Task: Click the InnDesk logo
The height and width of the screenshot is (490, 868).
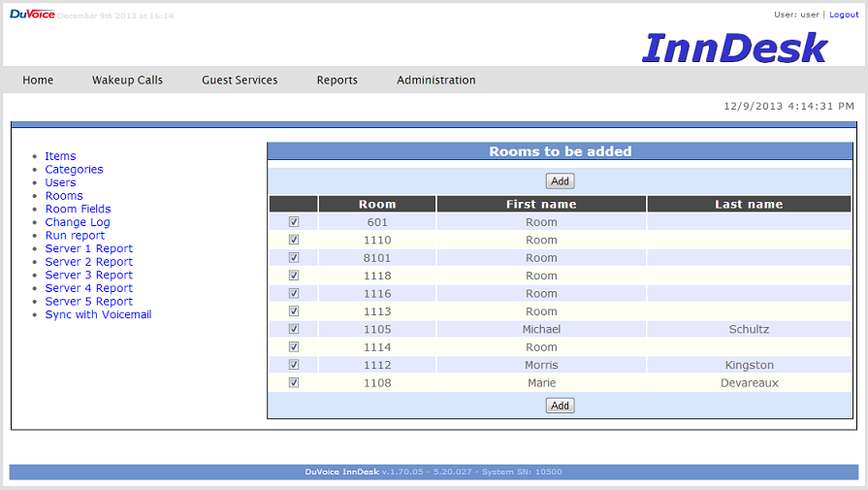Action: 734,48
